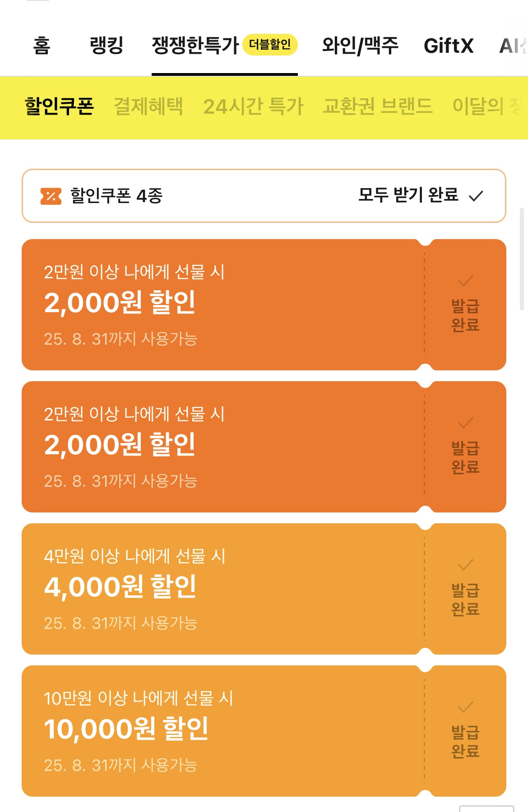
Task: Select the 할인쿠폰 sub-tab
Action: pos(59,106)
